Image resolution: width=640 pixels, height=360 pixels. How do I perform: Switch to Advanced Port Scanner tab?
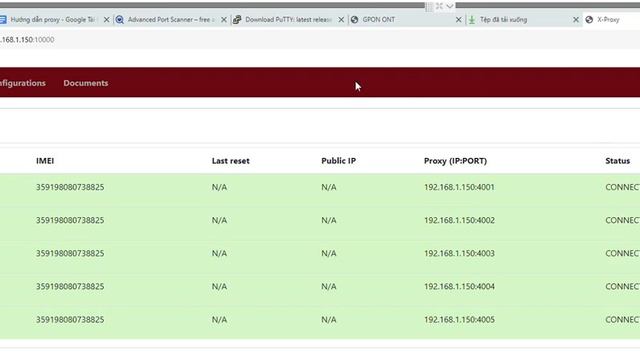point(171,20)
